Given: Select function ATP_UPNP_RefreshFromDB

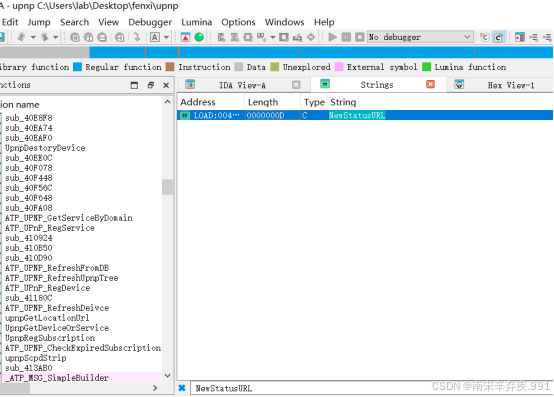Looking at the screenshot, I should click(57, 268).
